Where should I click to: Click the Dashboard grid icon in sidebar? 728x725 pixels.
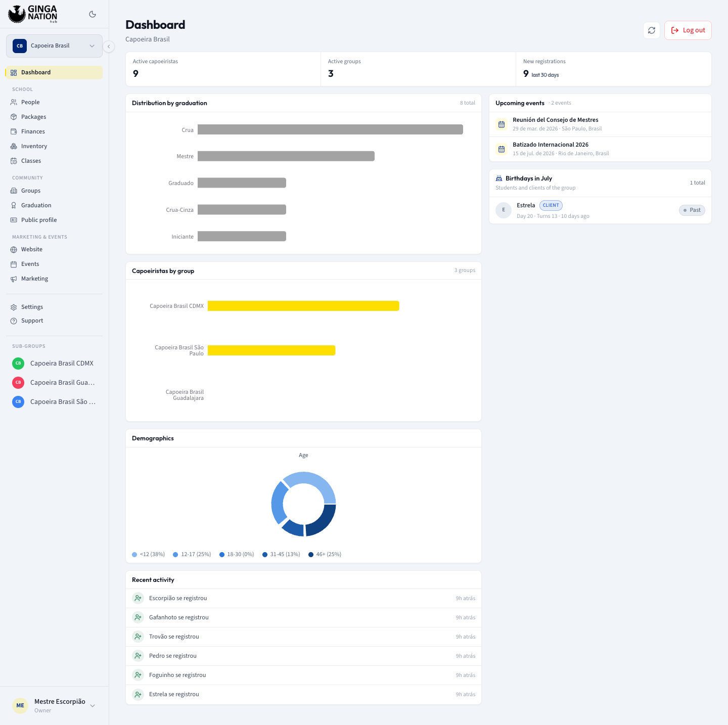pos(14,73)
